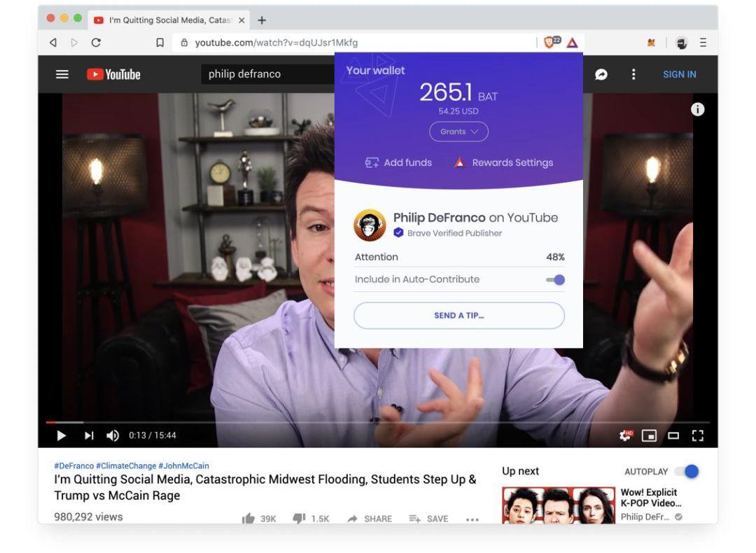Image resolution: width=756 pixels, height=553 pixels.
Task: Open the browser hamburger menu
Action: (703, 43)
